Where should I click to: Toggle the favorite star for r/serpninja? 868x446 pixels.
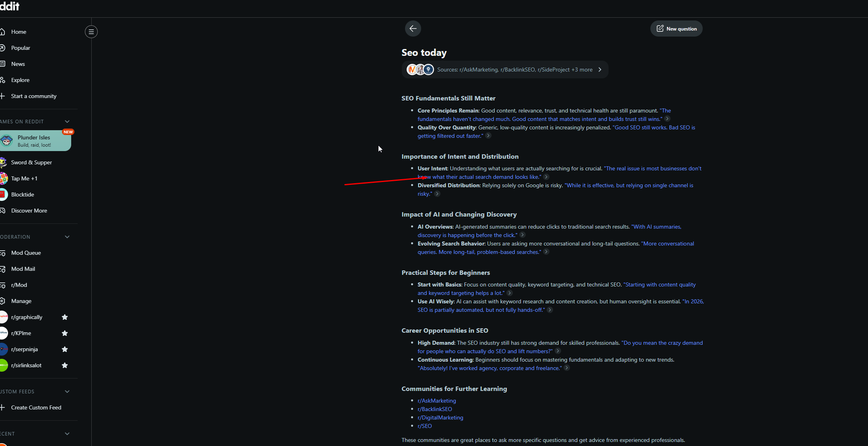point(65,349)
